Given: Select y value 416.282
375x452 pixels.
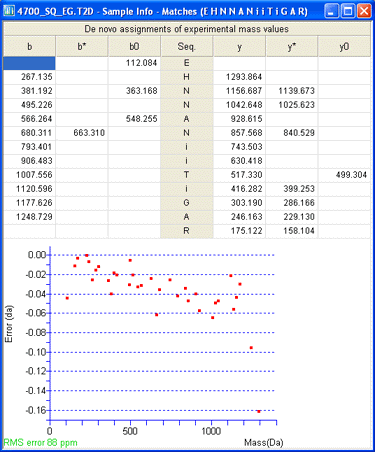Looking at the screenshot, I should 246,189.
